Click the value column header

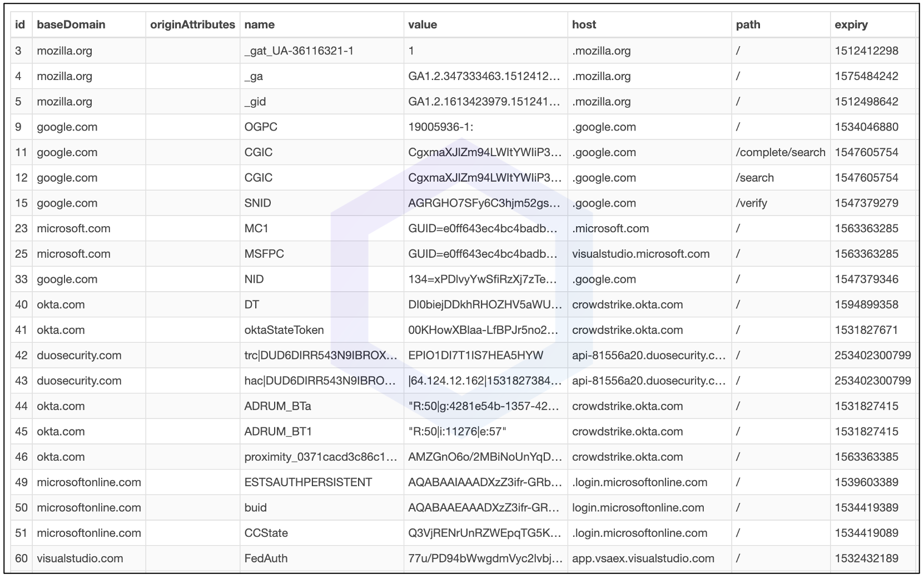coord(423,25)
